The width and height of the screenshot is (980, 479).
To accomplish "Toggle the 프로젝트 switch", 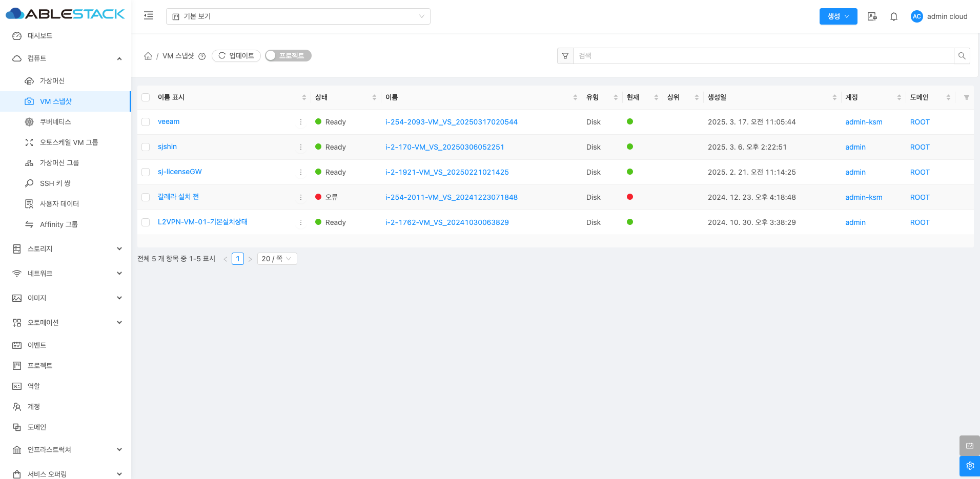I will point(288,56).
